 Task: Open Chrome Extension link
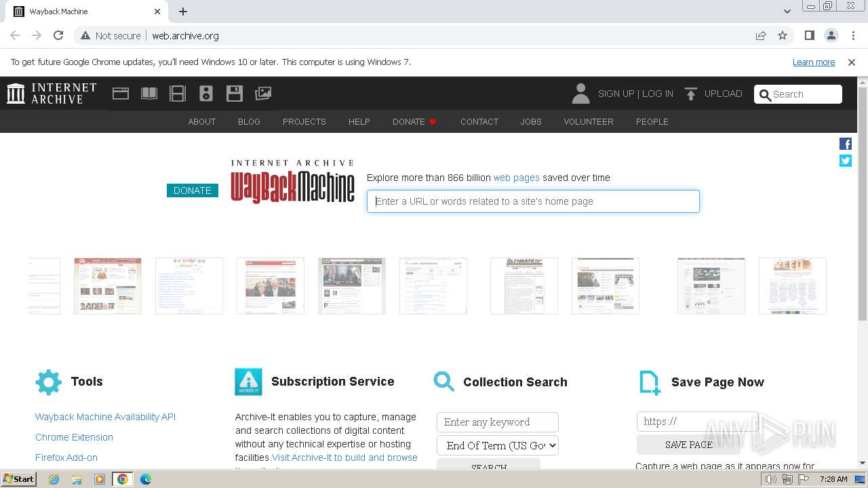pos(74,437)
